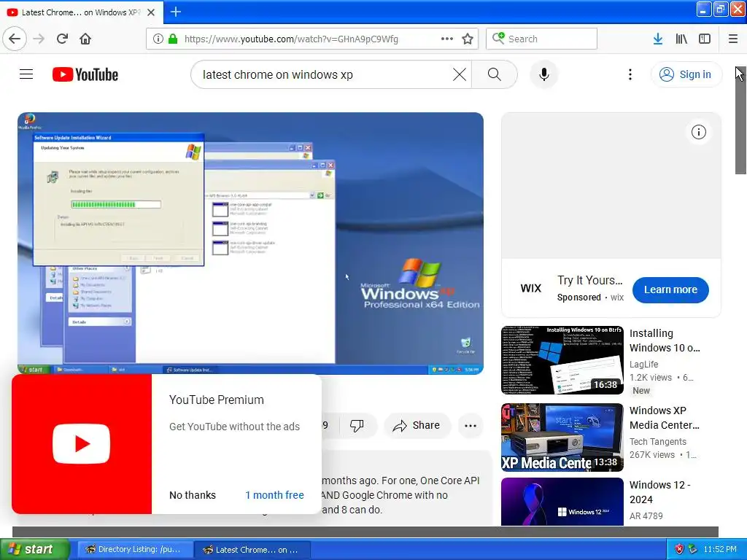The height and width of the screenshot is (560, 747).
Task: Go back to the previous page
Action: pos(15,39)
